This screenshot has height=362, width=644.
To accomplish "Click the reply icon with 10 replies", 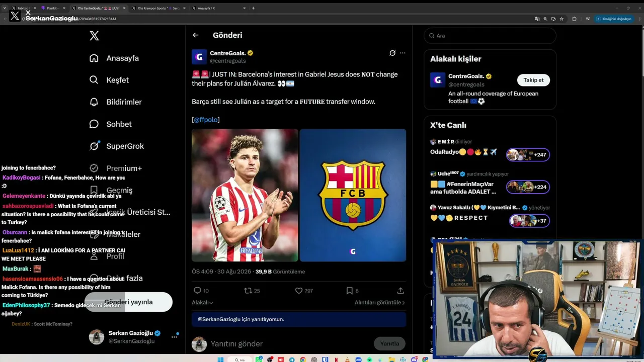I will pyautogui.click(x=198, y=291).
